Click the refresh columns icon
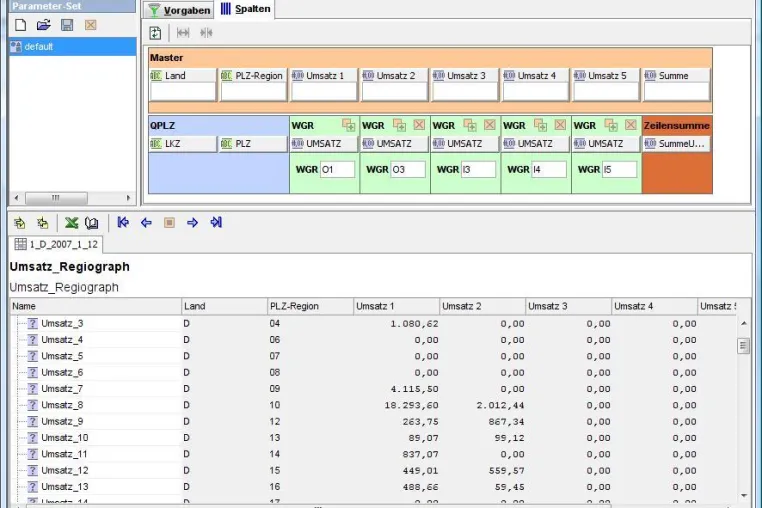This screenshot has width=762, height=508. coord(155,33)
